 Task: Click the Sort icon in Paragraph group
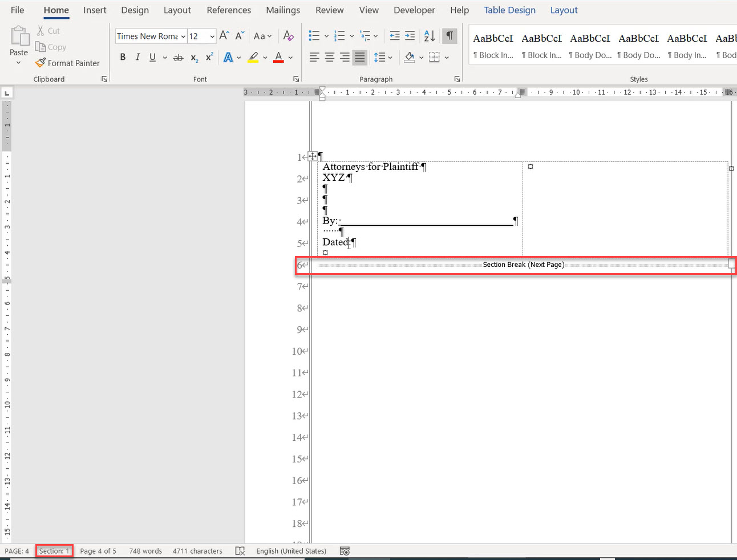tap(428, 35)
